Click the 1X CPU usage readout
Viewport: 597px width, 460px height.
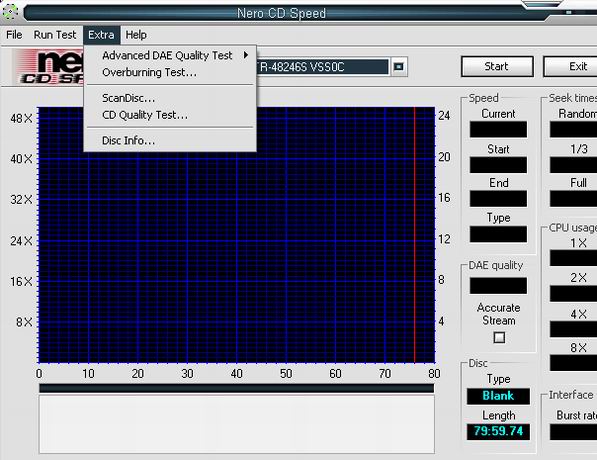pos(573,258)
